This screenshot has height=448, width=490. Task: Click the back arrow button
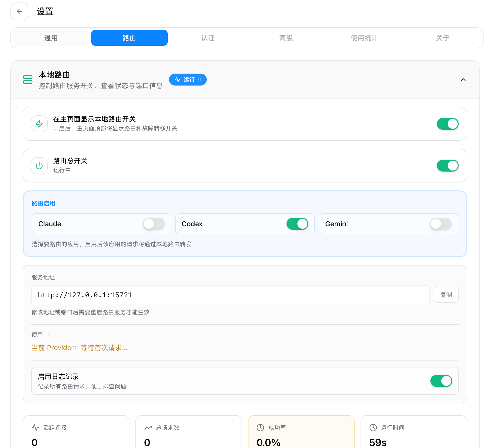click(19, 11)
